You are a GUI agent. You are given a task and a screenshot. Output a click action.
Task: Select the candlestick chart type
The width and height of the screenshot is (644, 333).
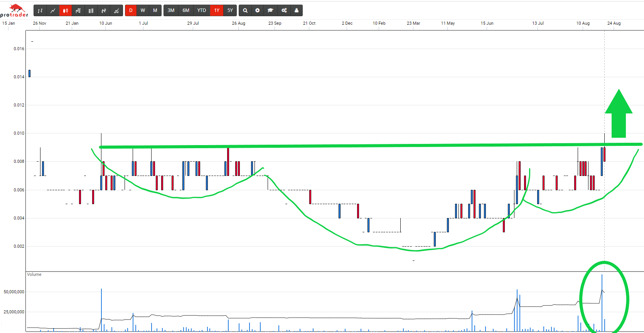[66, 10]
